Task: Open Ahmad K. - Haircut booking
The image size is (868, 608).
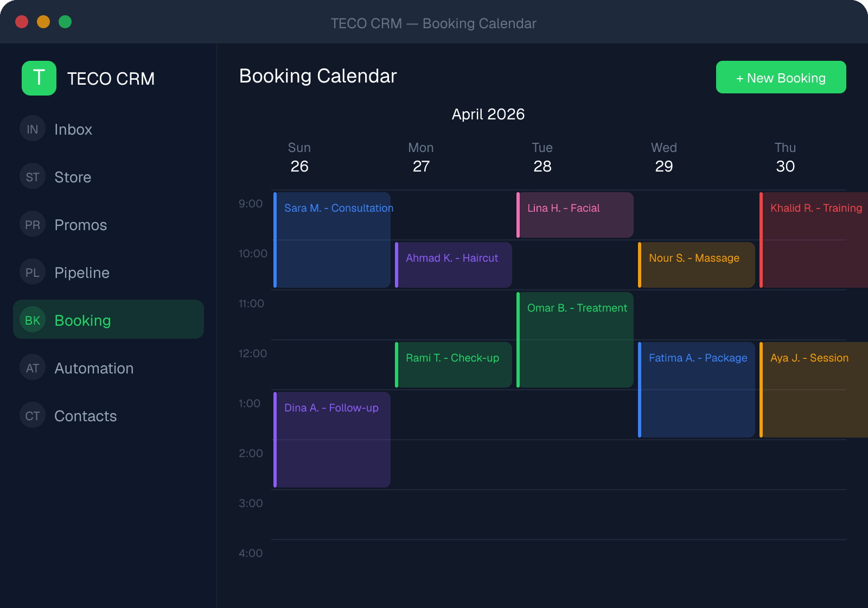Action: 454,265
